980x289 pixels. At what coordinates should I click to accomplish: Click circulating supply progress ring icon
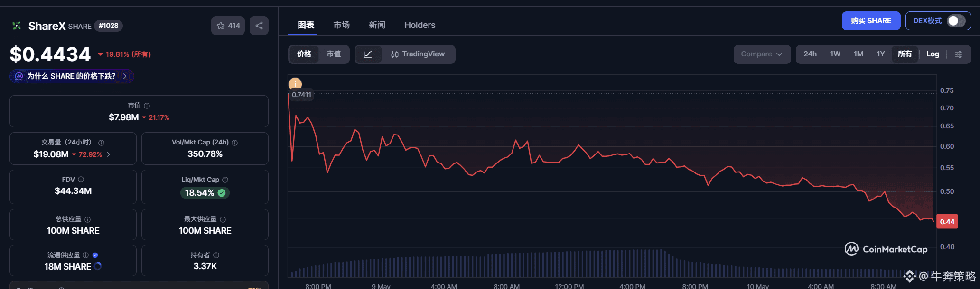tap(98, 266)
